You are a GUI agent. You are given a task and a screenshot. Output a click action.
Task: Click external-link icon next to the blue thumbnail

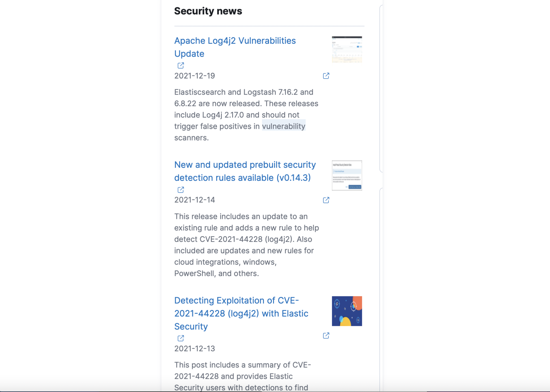(x=326, y=335)
